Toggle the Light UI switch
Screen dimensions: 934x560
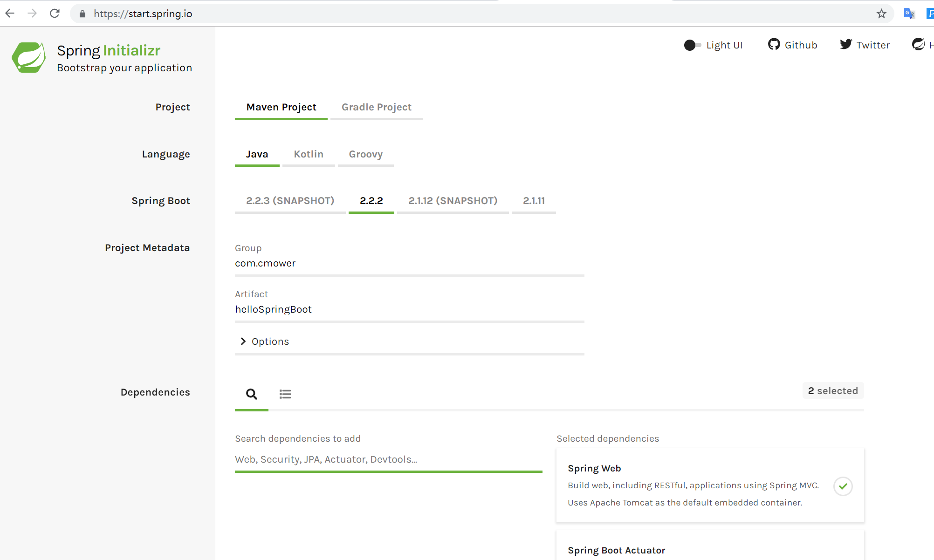[693, 45]
